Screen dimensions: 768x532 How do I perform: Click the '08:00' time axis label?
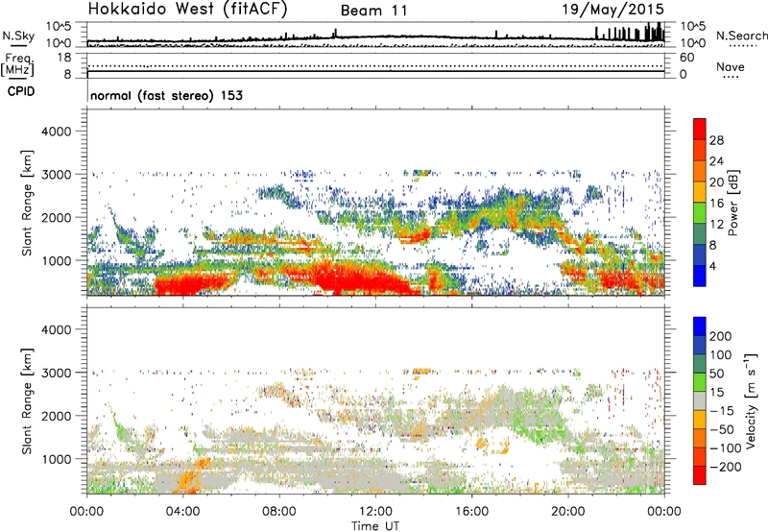[x=279, y=512]
